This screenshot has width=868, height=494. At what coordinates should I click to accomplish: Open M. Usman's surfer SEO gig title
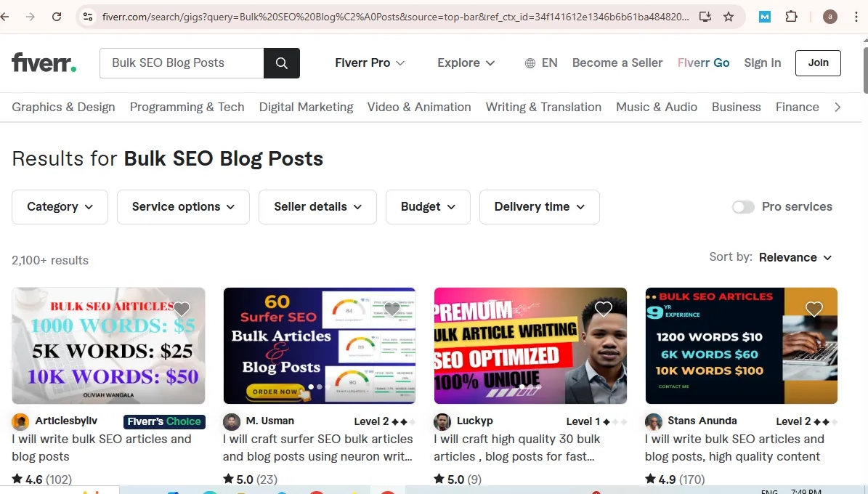coord(317,448)
